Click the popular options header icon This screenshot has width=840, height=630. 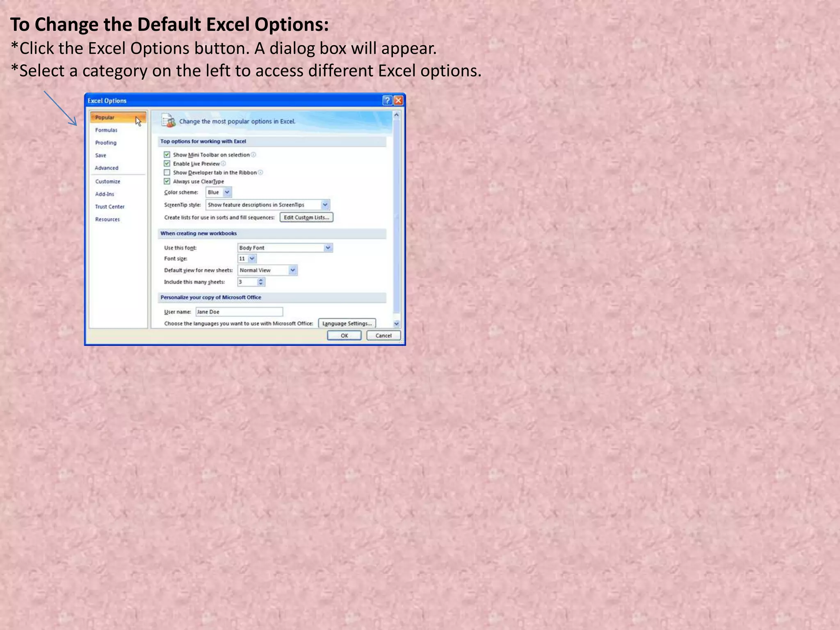(x=168, y=121)
